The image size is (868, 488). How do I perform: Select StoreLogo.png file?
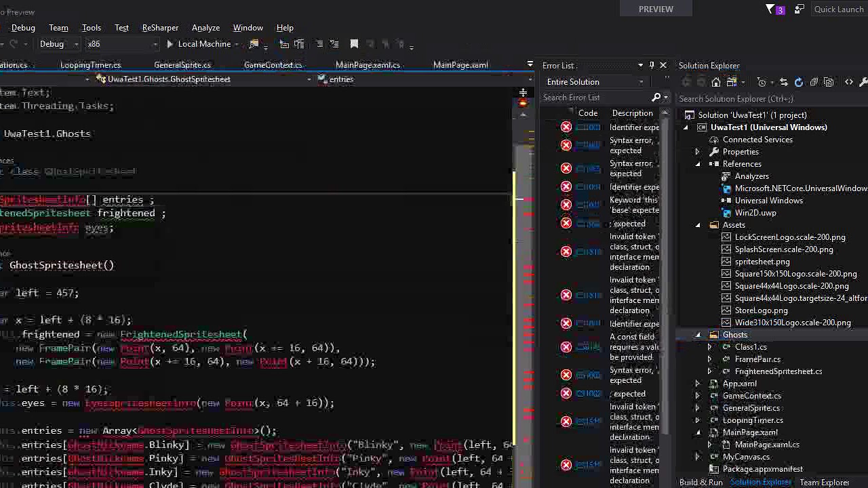[x=762, y=310]
